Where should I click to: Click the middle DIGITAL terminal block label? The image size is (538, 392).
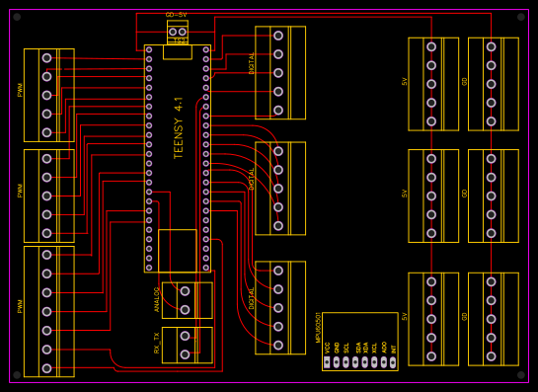pos(252,179)
